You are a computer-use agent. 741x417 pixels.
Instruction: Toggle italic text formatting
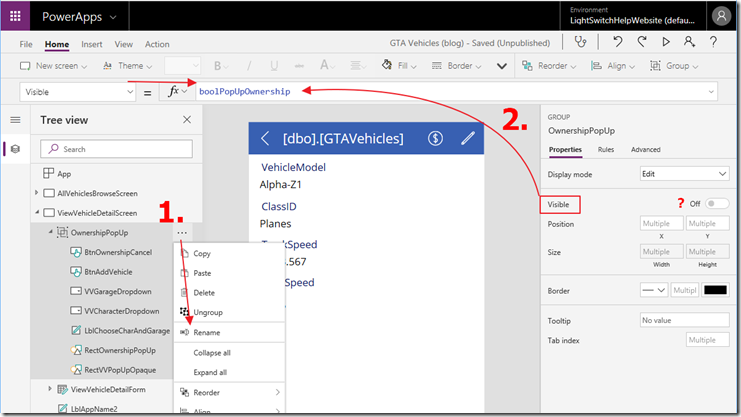(249, 66)
